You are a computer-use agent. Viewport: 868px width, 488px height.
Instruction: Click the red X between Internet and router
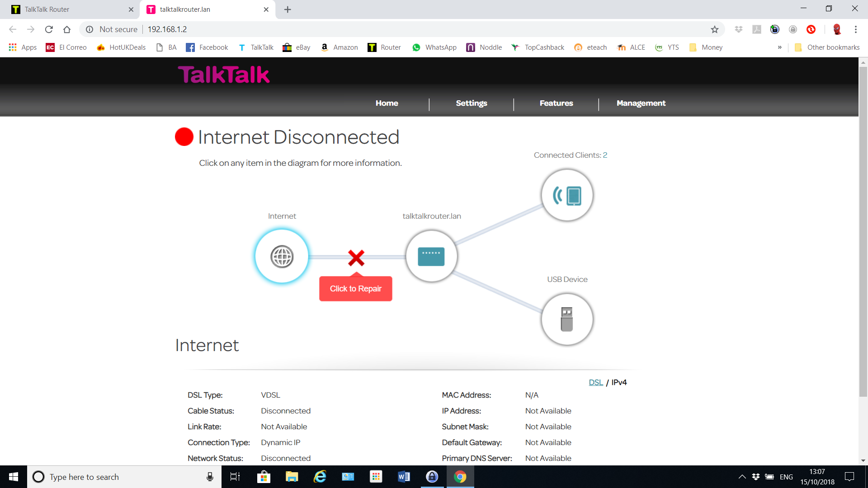click(356, 258)
